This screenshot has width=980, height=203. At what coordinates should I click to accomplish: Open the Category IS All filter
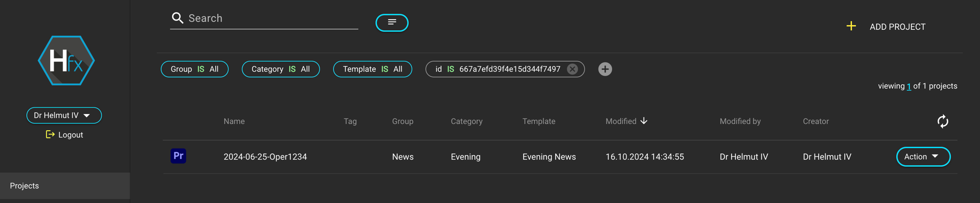[280, 69]
